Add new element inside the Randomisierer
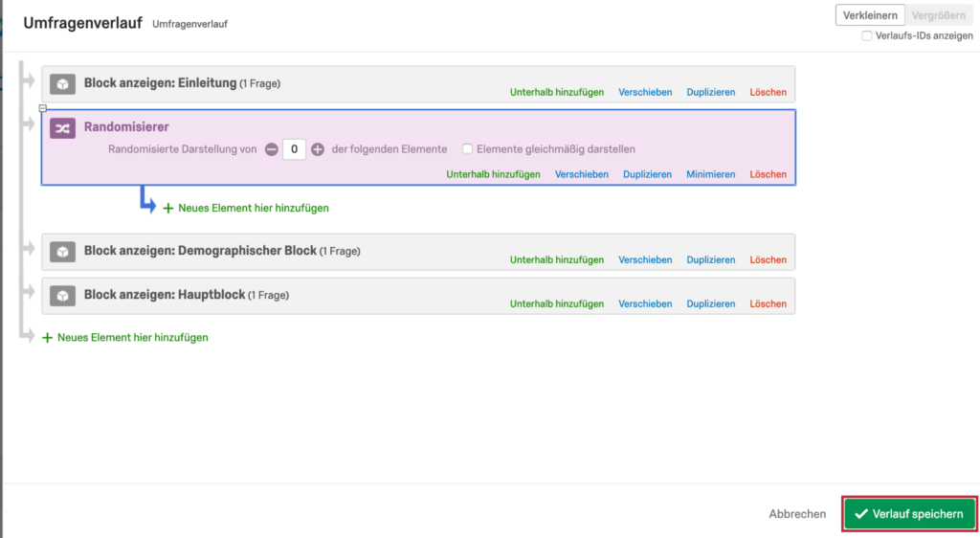The width and height of the screenshot is (980, 538). [246, 208]
